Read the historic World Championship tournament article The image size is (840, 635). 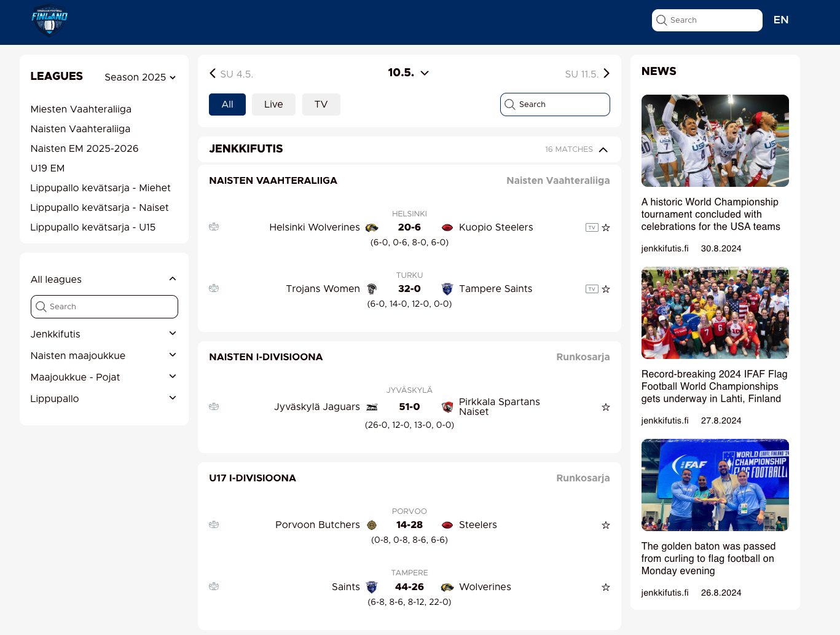pos(711,215)
